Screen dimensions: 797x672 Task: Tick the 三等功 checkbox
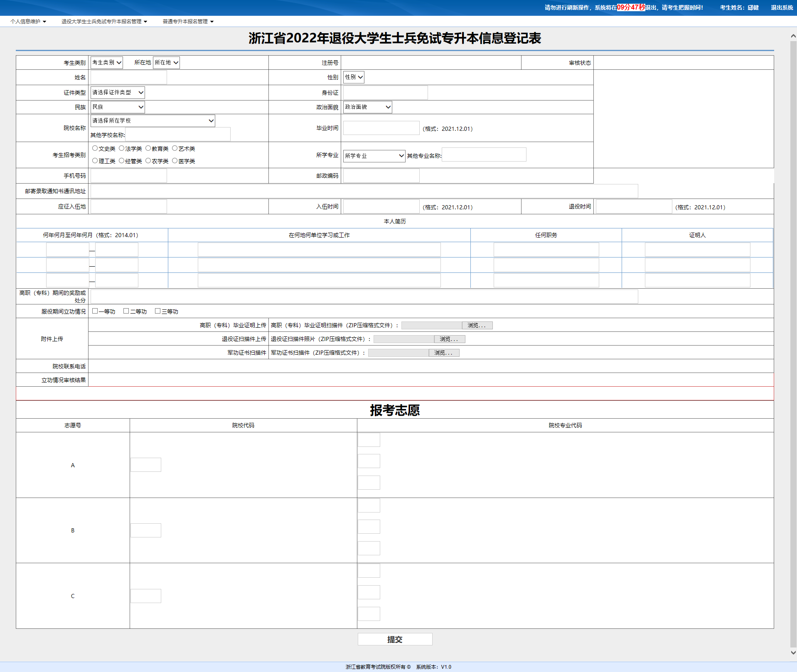157,311
